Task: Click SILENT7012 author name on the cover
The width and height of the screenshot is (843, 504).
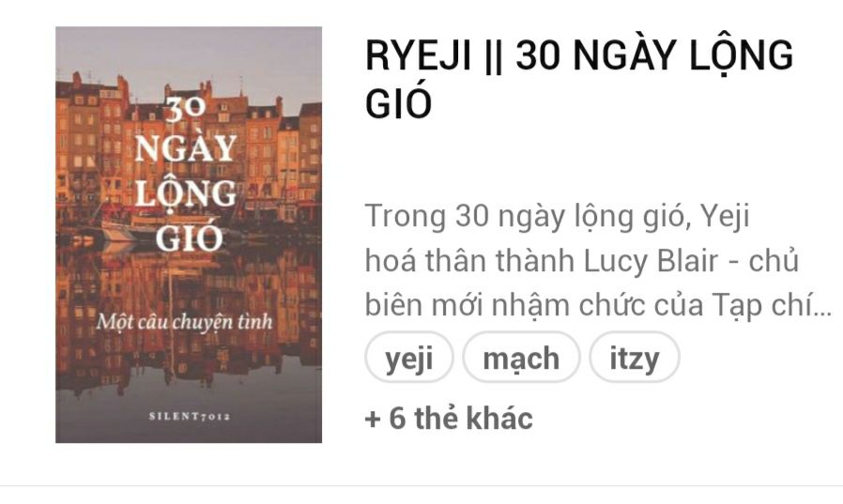Action: click(190, 417)
